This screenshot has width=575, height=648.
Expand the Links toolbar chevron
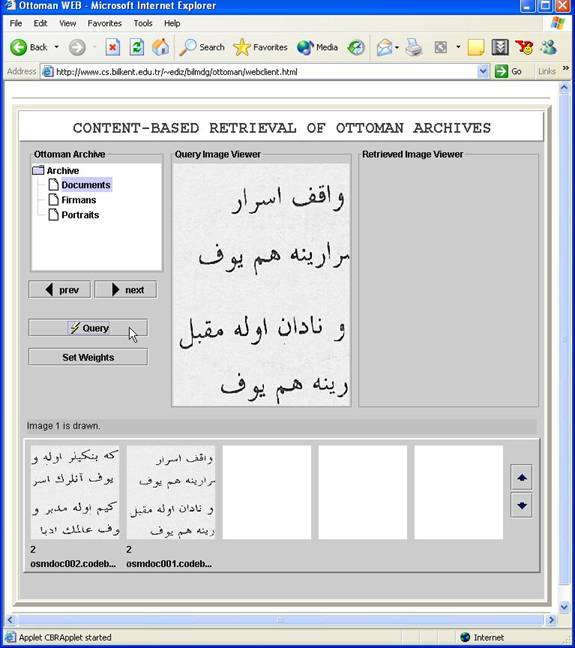point(565,68)
